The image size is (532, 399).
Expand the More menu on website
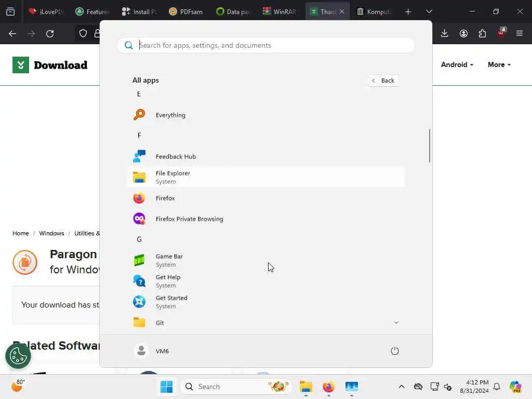[499, 64]
